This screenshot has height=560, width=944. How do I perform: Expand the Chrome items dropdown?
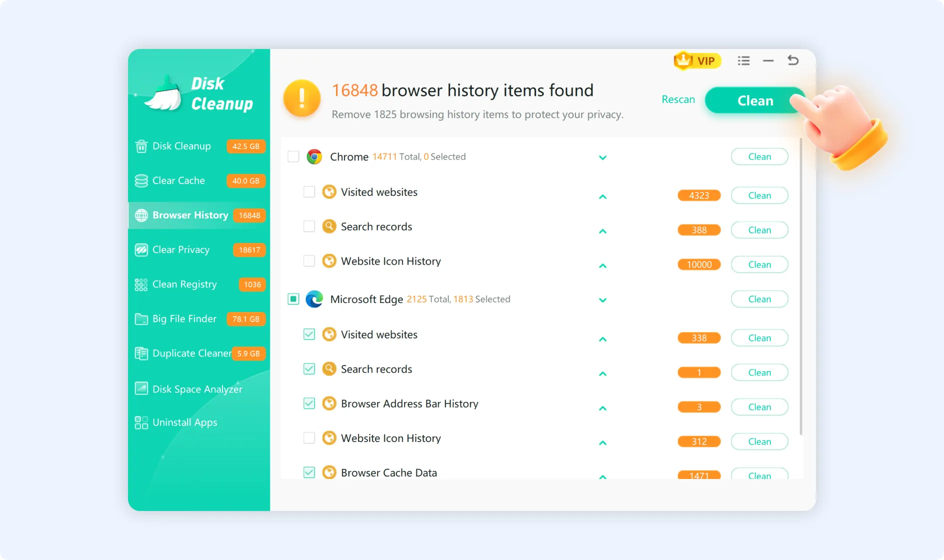point(603,157)
